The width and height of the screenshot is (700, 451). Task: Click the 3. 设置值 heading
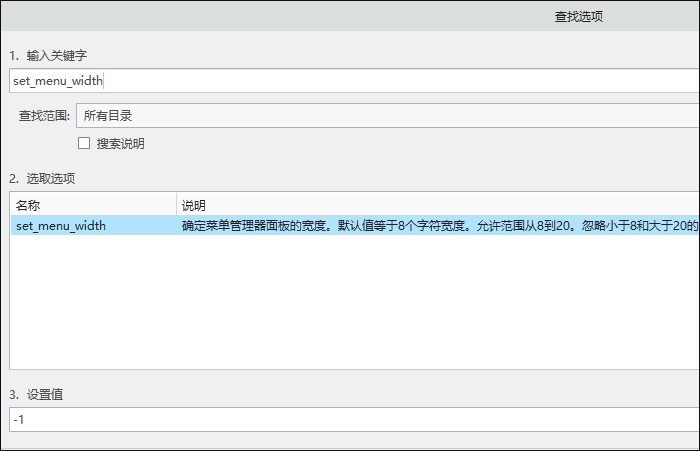pos(36,395)
